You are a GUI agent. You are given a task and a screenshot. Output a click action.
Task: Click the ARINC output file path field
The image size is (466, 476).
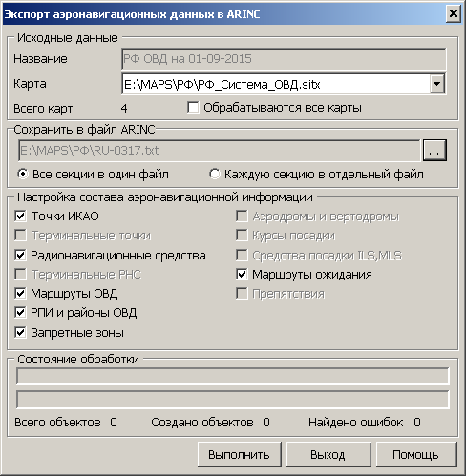click(220, 150)
